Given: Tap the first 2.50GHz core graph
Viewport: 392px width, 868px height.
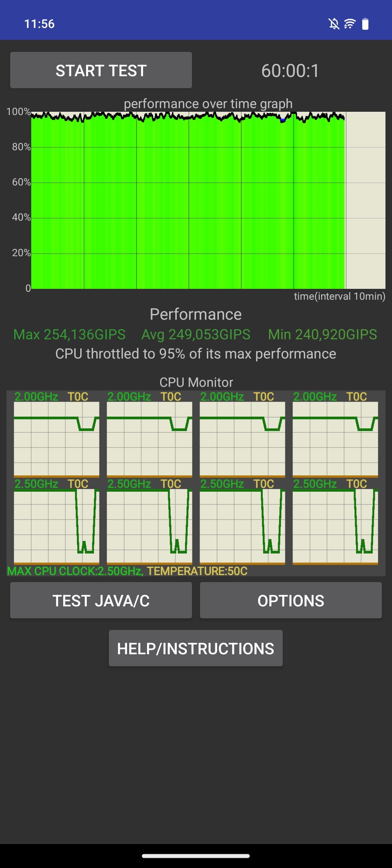Looking at the screenshot, I should pos(57,526).
